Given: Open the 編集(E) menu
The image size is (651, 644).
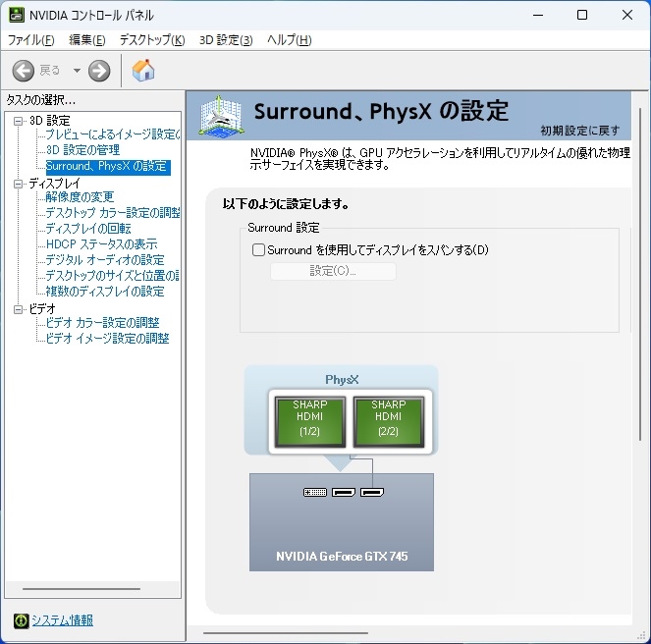Looking at the screenshot, I should tap(87, 40).
